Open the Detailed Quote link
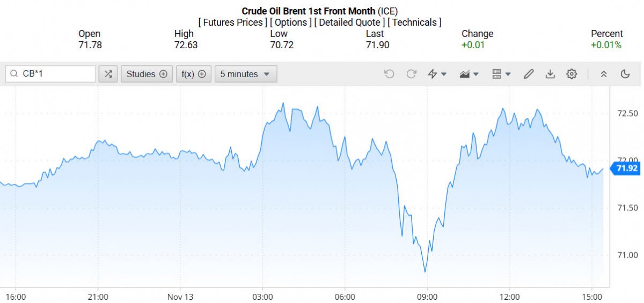Screen dimensions: 644x303 (x=349, y=22)
